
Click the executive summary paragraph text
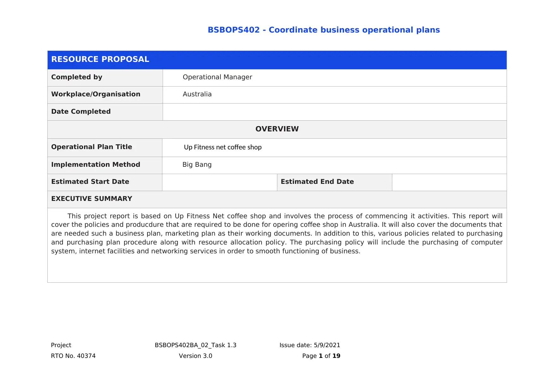tap(277, 233)
